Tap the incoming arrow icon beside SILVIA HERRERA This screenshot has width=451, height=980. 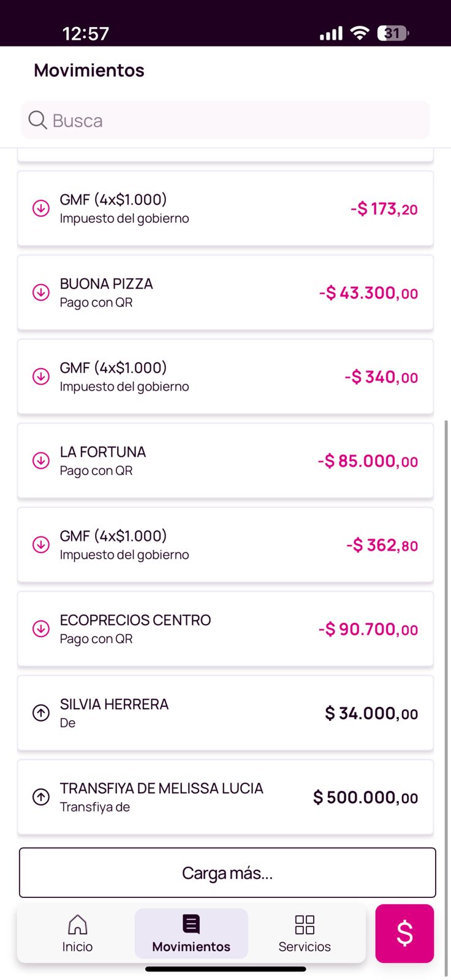pos(41,713)
